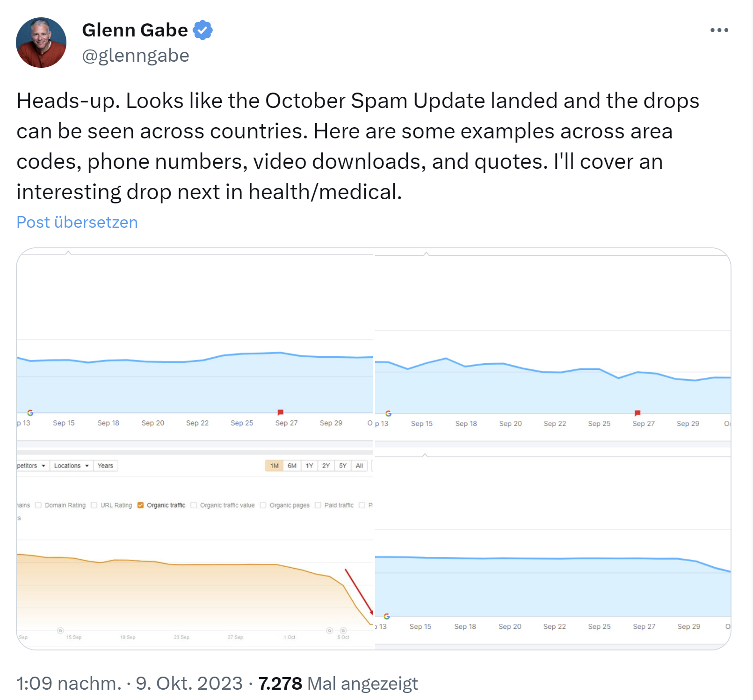Click the timeline range handle near 5 Oct

click(x=343, y=630)
